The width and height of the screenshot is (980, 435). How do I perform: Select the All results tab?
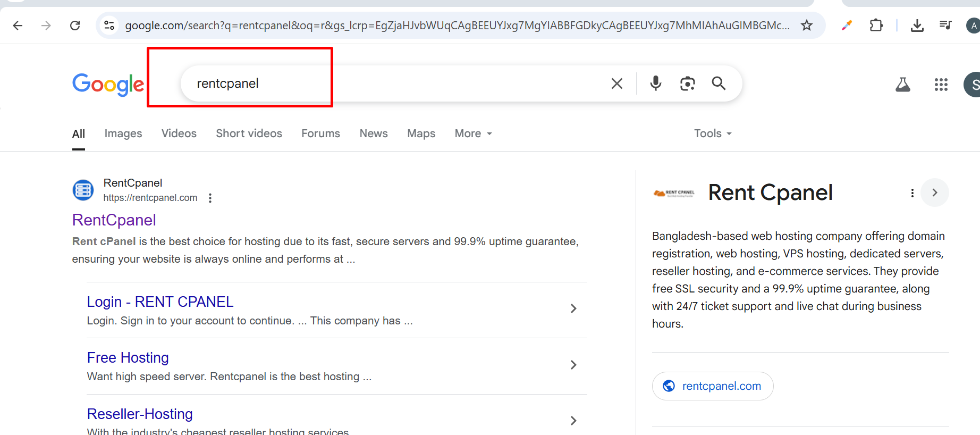point(79,134)
